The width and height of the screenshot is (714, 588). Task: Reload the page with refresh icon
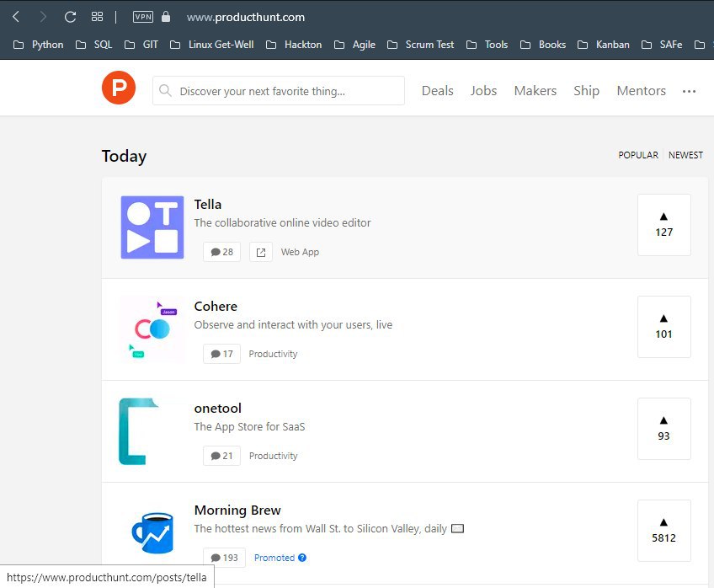pos(70,18)
